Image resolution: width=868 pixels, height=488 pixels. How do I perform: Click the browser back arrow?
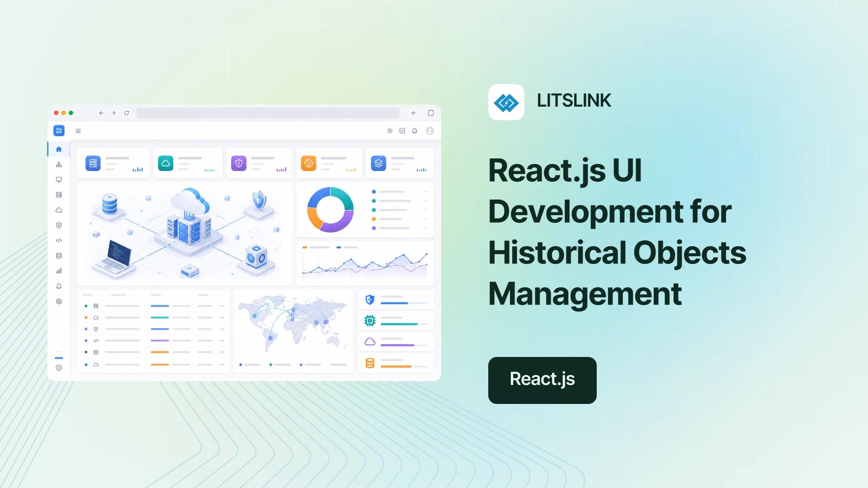click(101, 113)
